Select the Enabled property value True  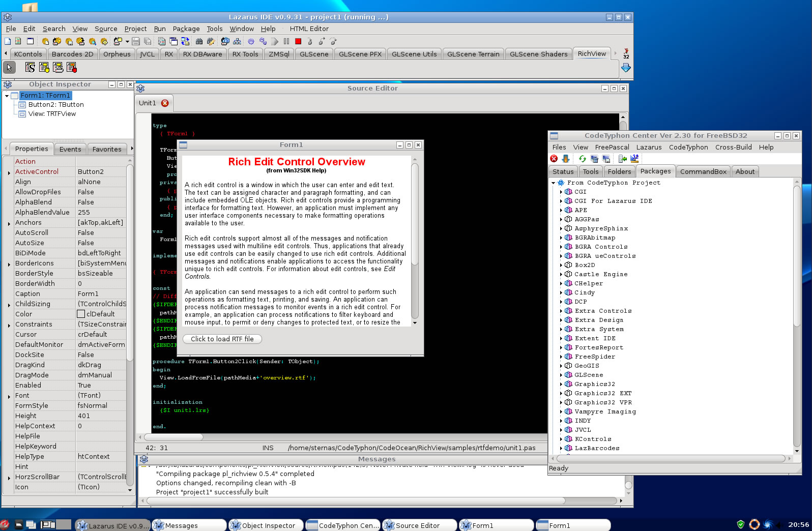101,385
